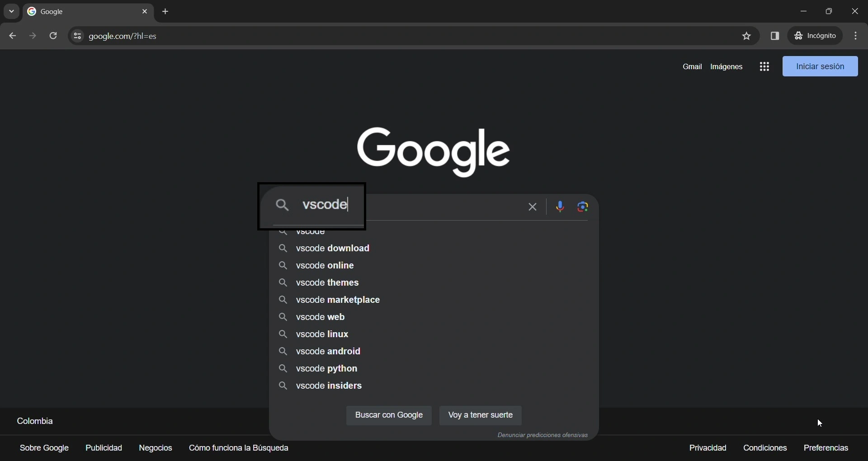Start voice search with the microphone icon
The image size is (868, 461).
[561, 207]
